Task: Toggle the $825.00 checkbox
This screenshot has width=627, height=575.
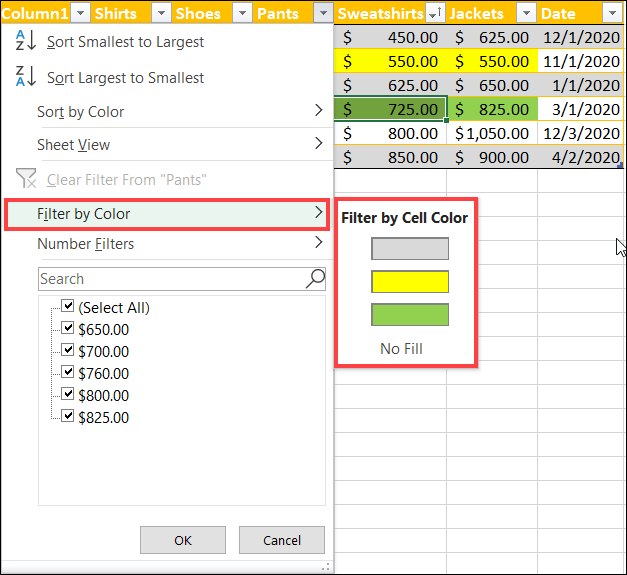Action: coord(68,416)
